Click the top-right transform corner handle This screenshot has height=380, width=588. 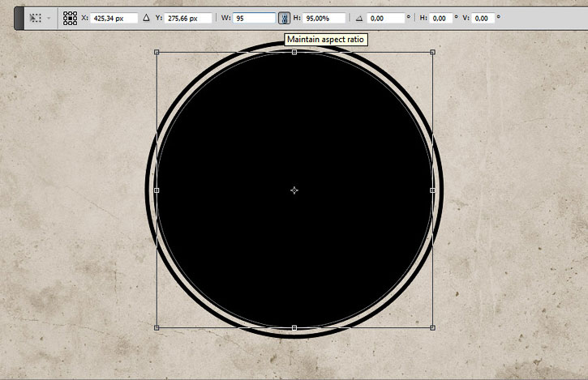[432, 52]
